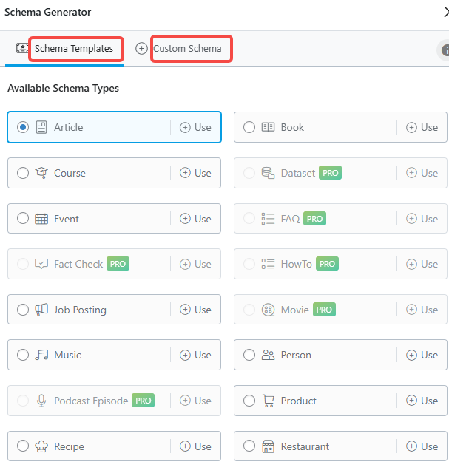Click Use for Book schema

click(422, 127)
